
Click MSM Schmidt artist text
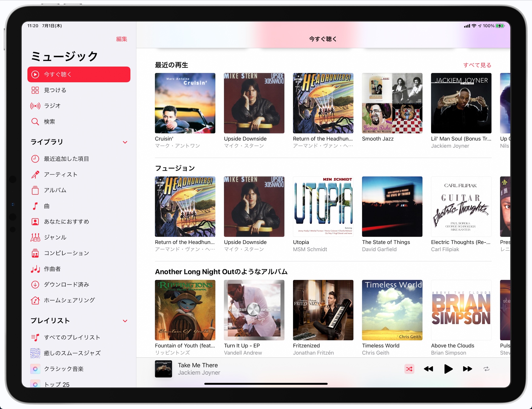(310, 249)
